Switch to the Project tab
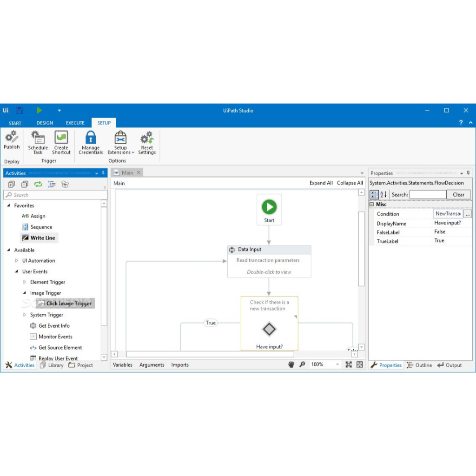The image size is (476, 476). pyautogui.click(x=81, y=365)
